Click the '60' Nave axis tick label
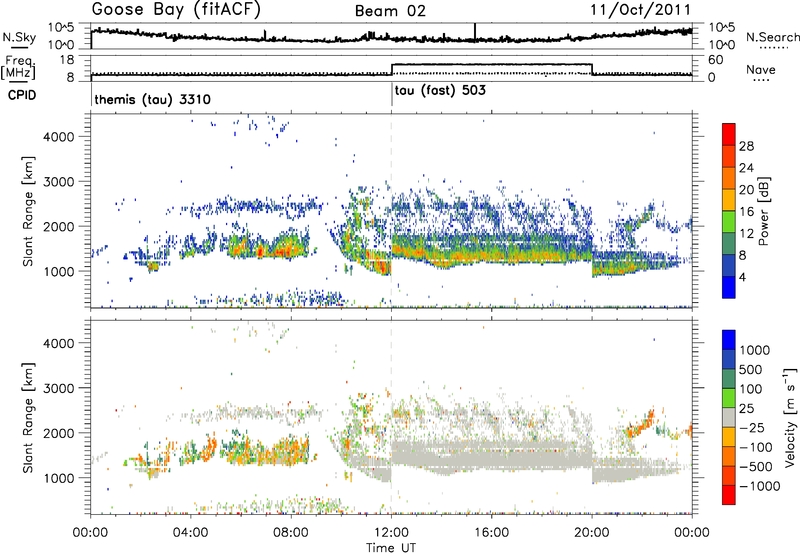800x554 pixels. [716, 60]
